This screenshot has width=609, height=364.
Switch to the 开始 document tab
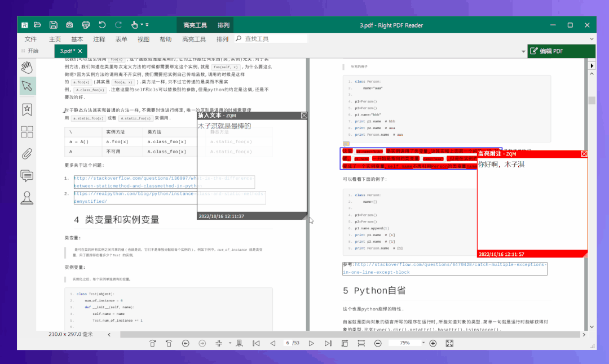point(33,51)
